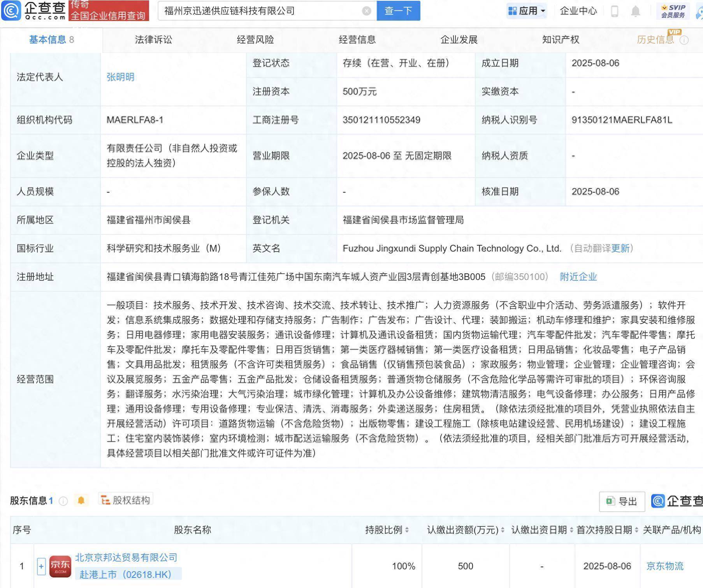Click organization code MAERLFA8-1
The width and height of the screenshot is (703, 588).
135,120
